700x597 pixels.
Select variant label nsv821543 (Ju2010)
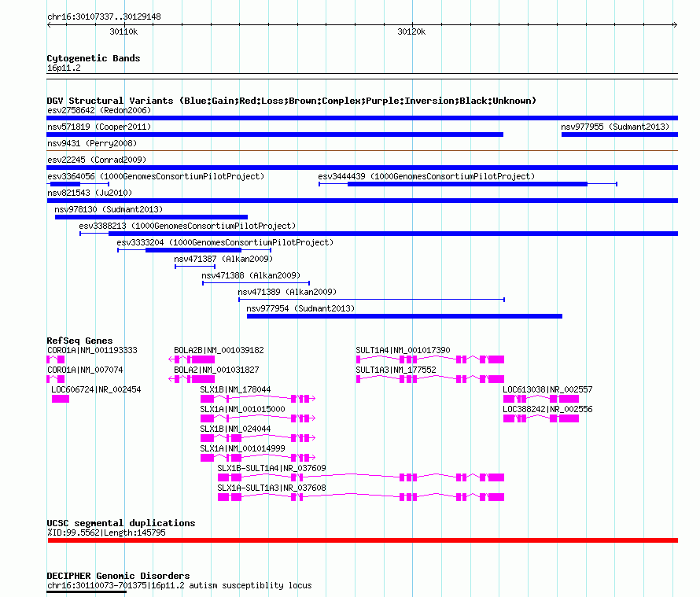(x=90, y=193)
